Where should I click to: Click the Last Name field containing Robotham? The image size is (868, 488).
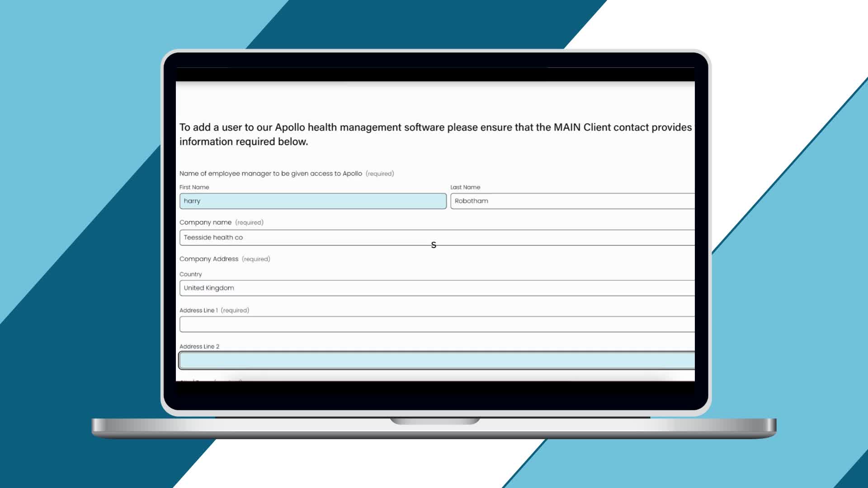point(572,201)
